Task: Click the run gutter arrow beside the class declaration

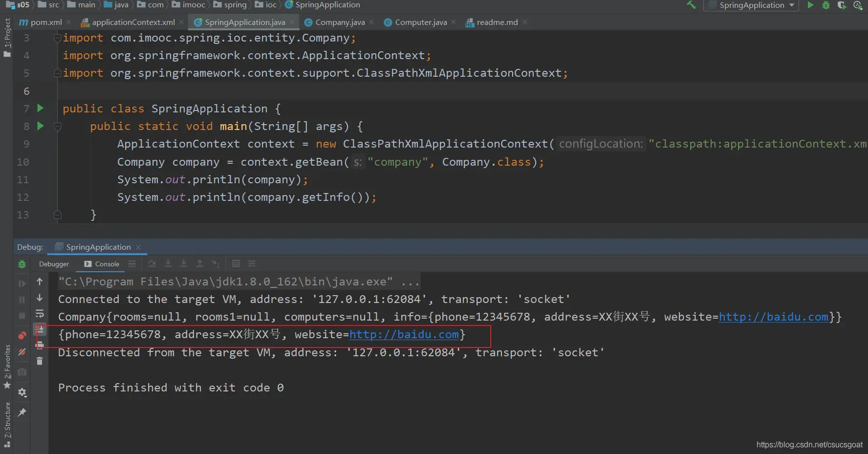Action: pyautogui.click(x=41, y=108)
